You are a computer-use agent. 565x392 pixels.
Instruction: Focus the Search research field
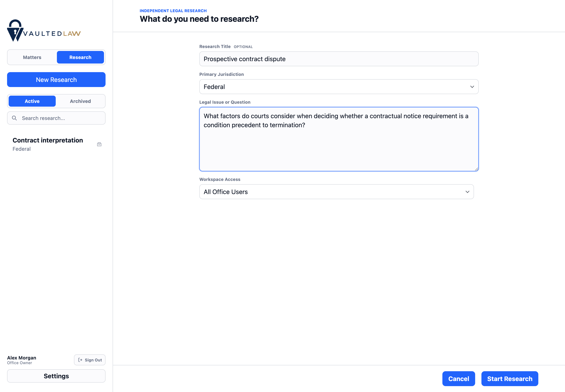(56, 118)
